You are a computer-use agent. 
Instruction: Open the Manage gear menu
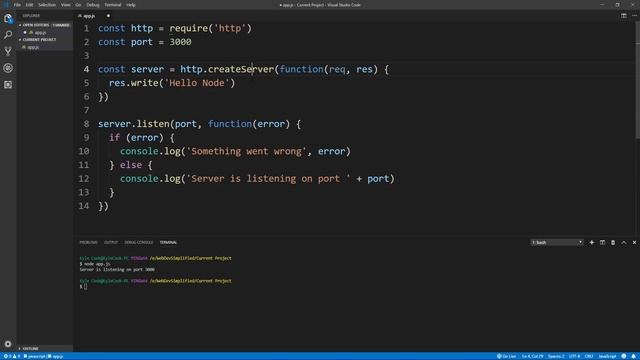click(x=8, y=344)
